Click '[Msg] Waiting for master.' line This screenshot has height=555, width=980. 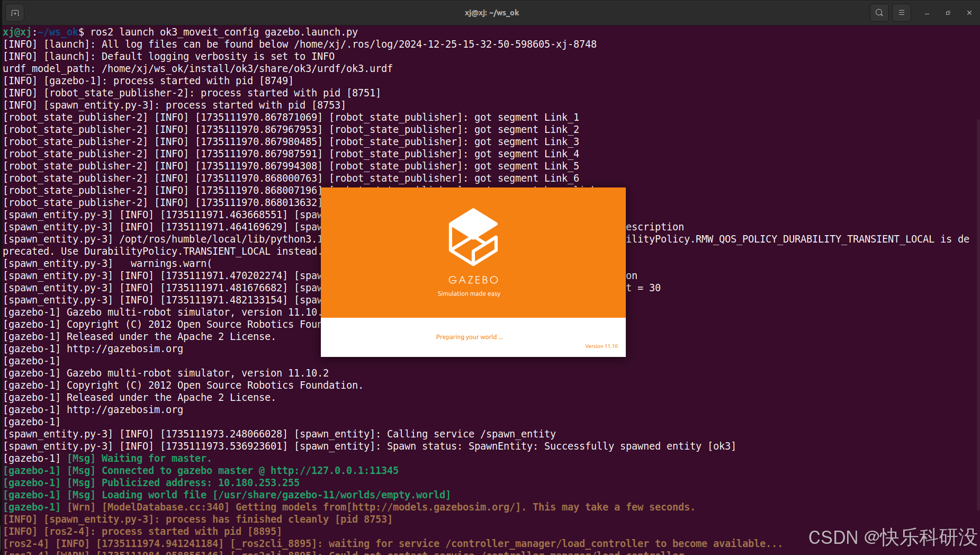[107, 459]
